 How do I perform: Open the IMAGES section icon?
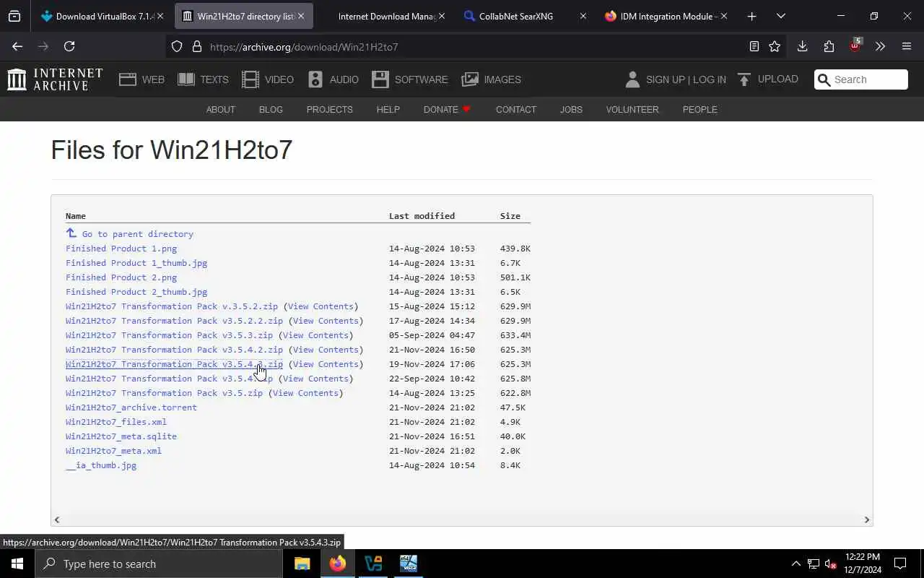470,79
